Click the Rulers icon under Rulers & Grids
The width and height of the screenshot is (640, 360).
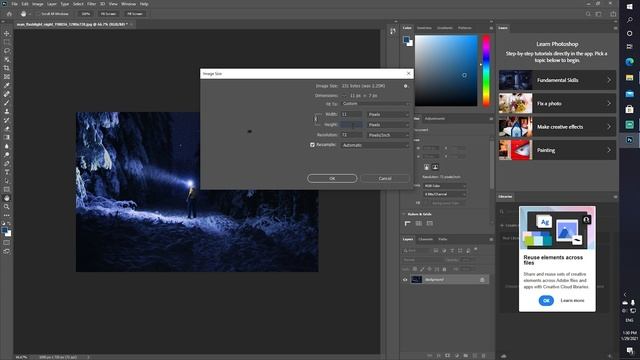pyautogui.click(x=408, y=223)
